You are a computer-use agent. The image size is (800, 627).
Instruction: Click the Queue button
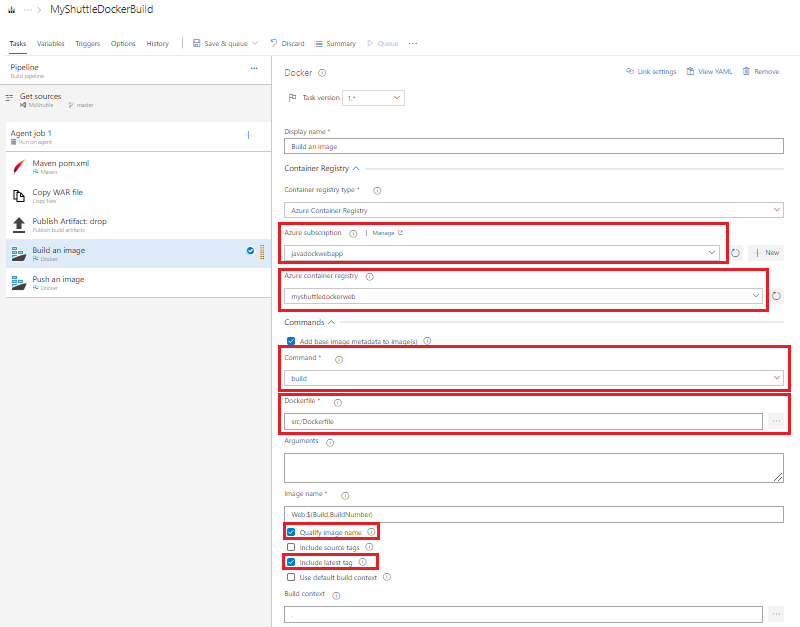(x=383, y=43)
